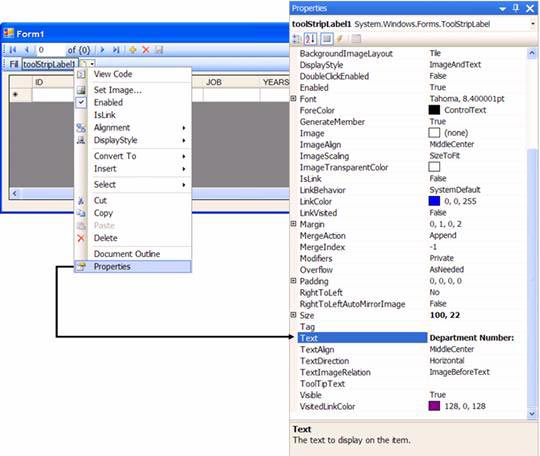Screen dimensions: 540x456
Task: Toggle IsLink in the context menu
Action: coord(105,115)
